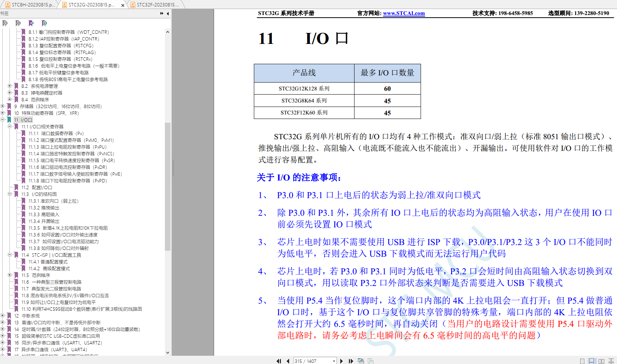Expand chapter 12 中断系统 bookmark

(x=3, y=316)
